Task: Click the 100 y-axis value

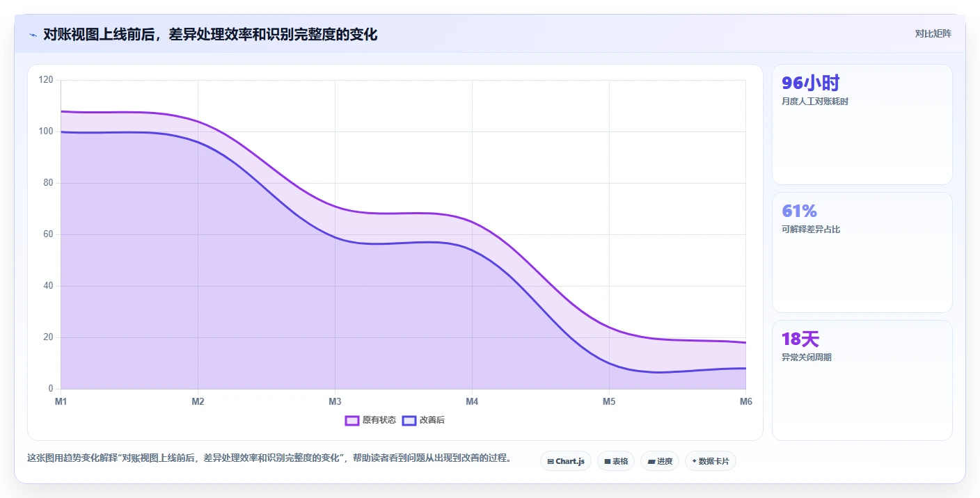Action: tap(46, 131)
